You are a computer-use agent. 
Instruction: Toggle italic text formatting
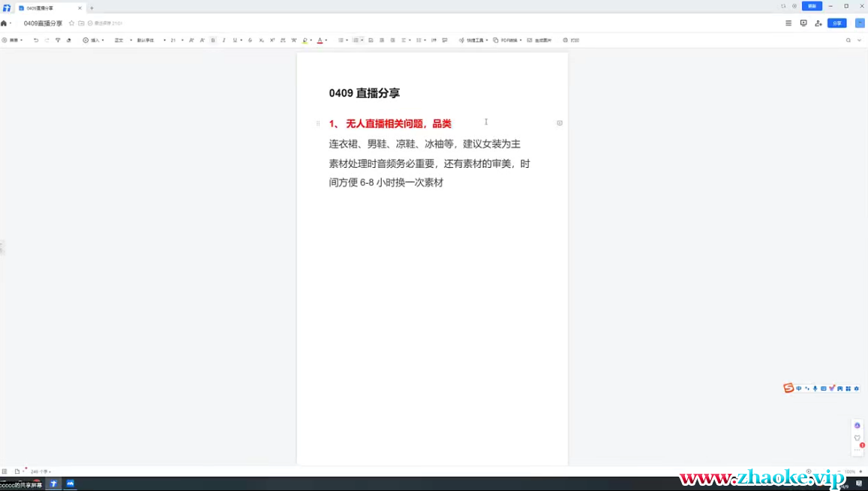click(224, 40)
